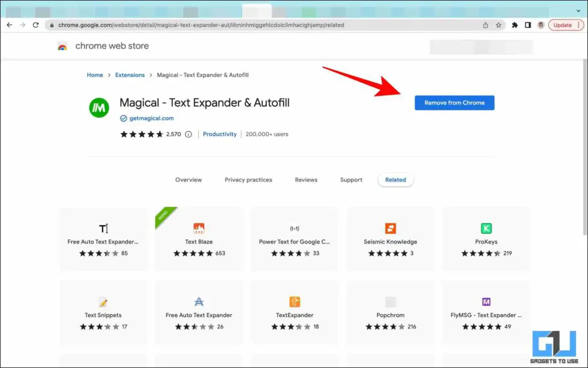The height and width of the screenshot is (368, 588).
Task: Click the 2,570 ratings count
Action: pyautogui.click(x=173, y=134)
